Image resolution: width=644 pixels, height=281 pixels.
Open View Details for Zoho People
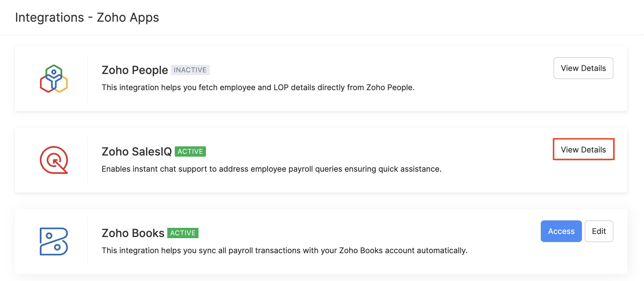(583, 68)
